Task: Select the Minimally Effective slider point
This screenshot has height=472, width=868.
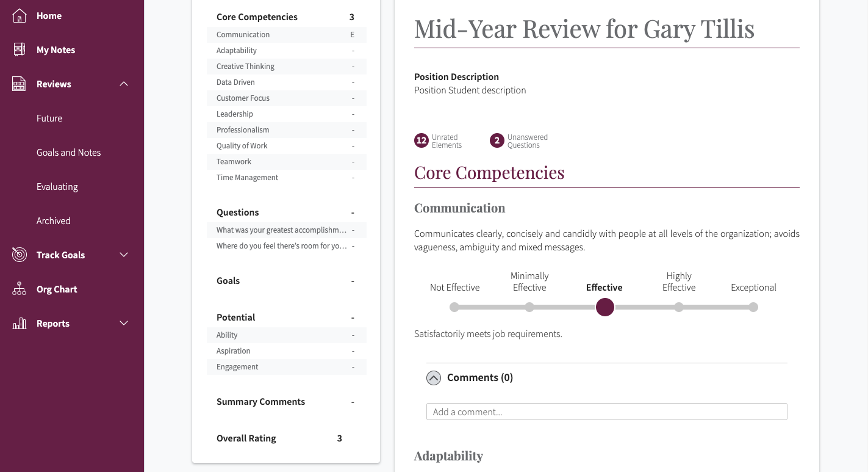Action: tap(529, 307)
